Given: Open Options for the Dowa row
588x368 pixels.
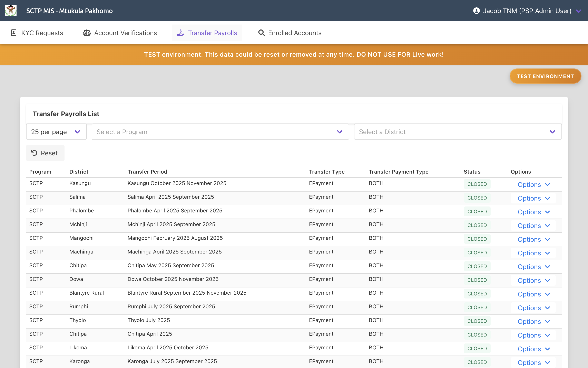Looking at the screenshot, I should coord(533,280).
